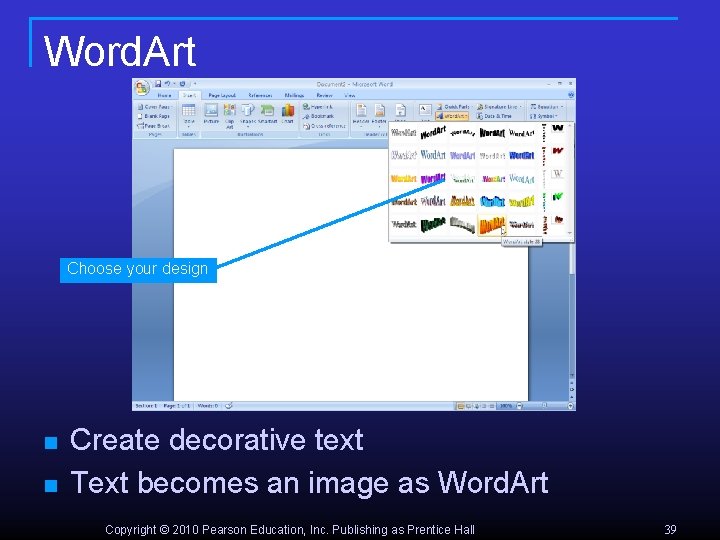The height and width of the screenshot is (540, 720).
Task: Insert a Blank Page
Action: pos(154,116)
